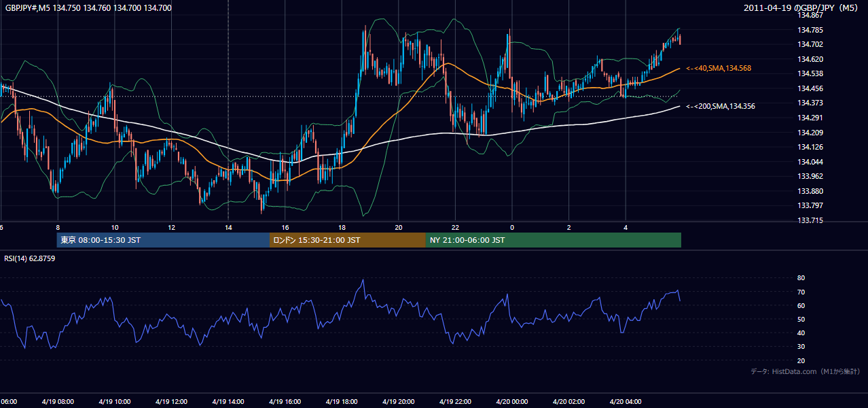Click price axis value 133.715
868x408 pixels.
point(810,220)
